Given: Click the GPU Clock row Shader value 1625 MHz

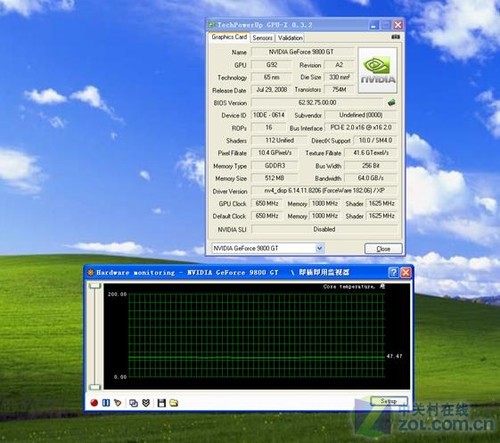Looking at the screenshot, I should coord(382,203).
